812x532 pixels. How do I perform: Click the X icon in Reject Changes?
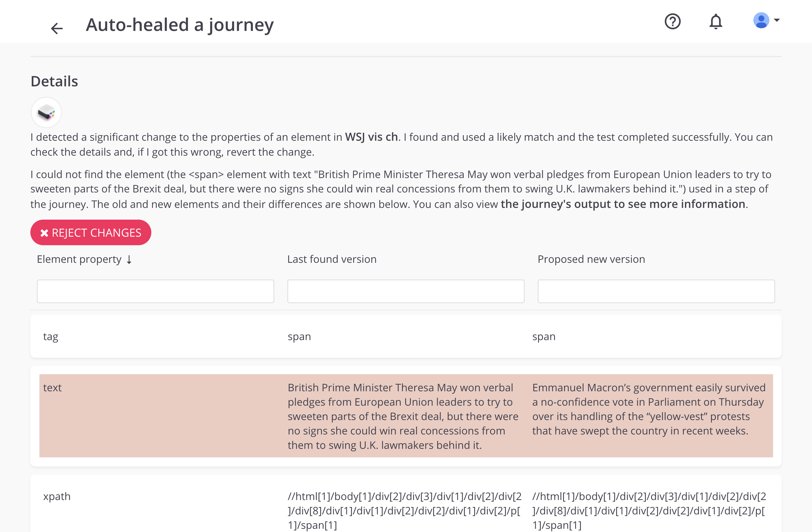44,233
